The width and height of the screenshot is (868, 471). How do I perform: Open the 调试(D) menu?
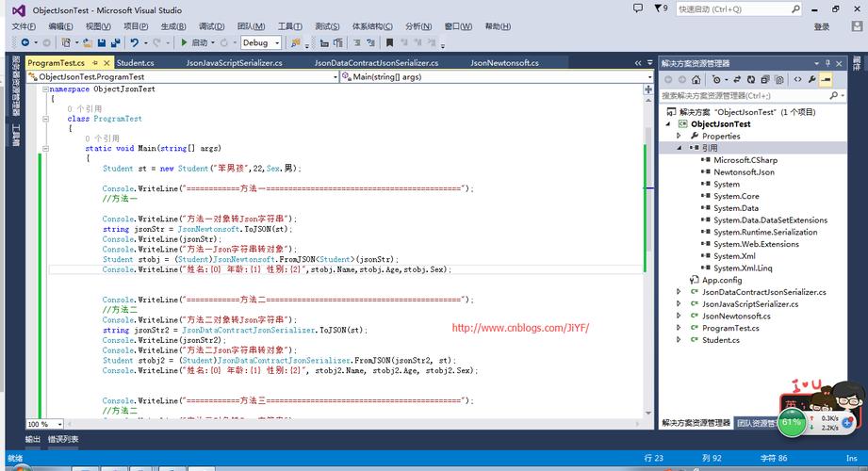(x=211, y=26)
